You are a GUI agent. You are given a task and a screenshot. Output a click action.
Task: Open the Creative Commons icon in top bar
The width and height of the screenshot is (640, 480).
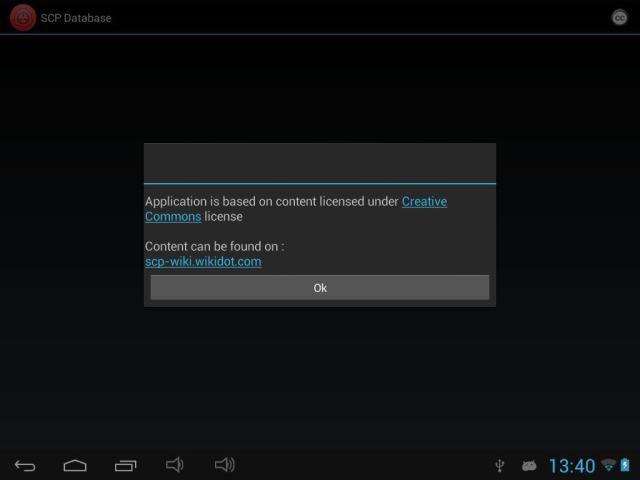pyautogui.click(x=619, y=17)
